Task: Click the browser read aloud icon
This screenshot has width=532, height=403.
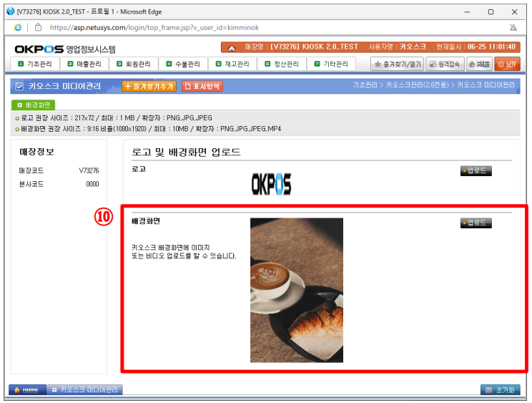Action: point(513,27)
